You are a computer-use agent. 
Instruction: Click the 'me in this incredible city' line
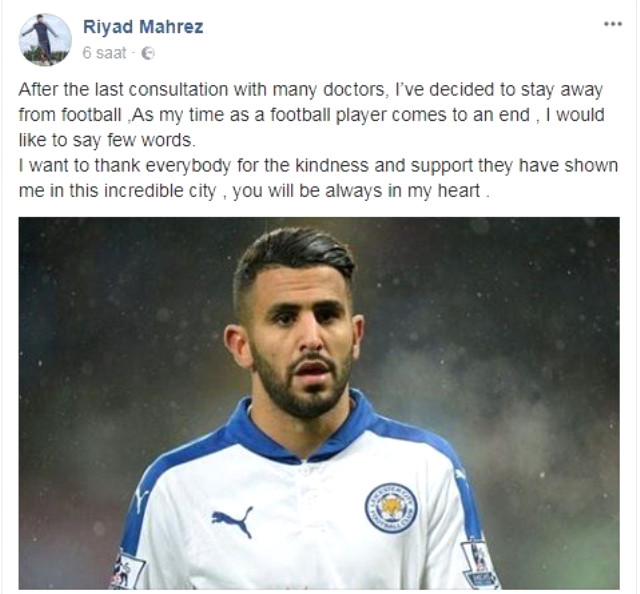pyautogui.click(x=254, y=191)
